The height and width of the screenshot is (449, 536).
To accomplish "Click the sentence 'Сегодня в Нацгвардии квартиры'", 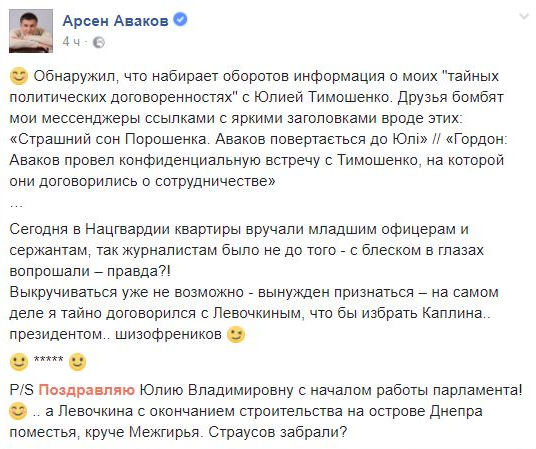I will 126,229.
